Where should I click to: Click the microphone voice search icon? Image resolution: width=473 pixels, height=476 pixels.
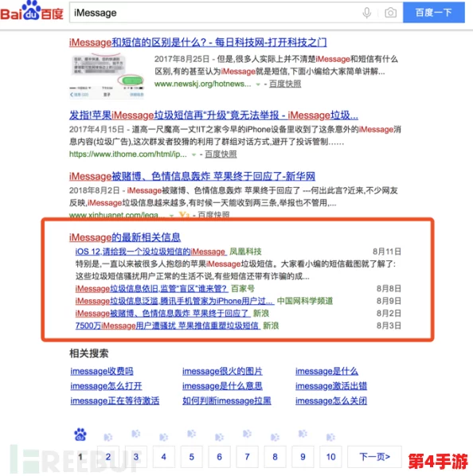(x=367, y=13)
